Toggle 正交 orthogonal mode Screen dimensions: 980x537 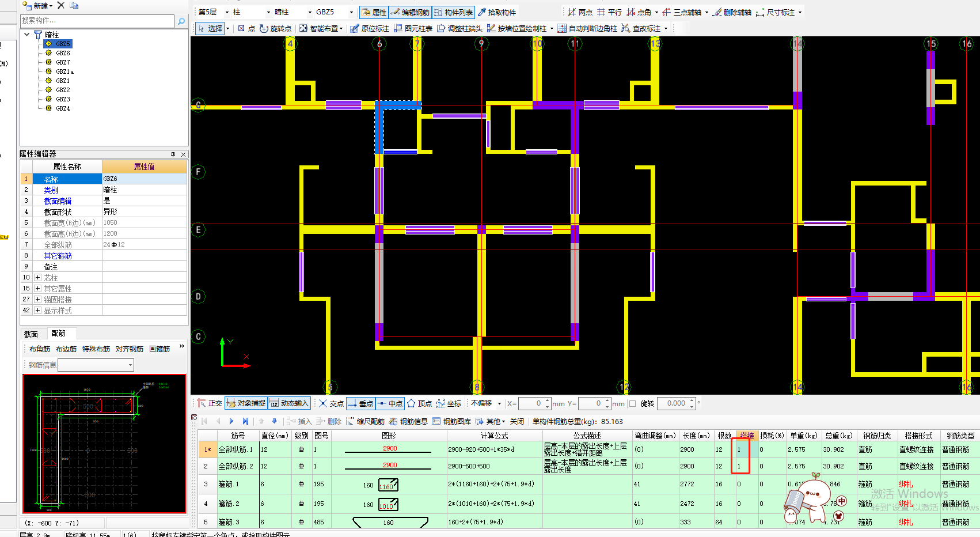click(x=210, y=403)
